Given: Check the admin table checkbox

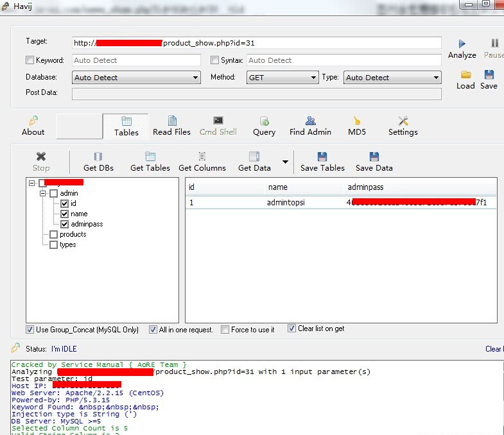Looking at the screenshot, I should point(54,193).
